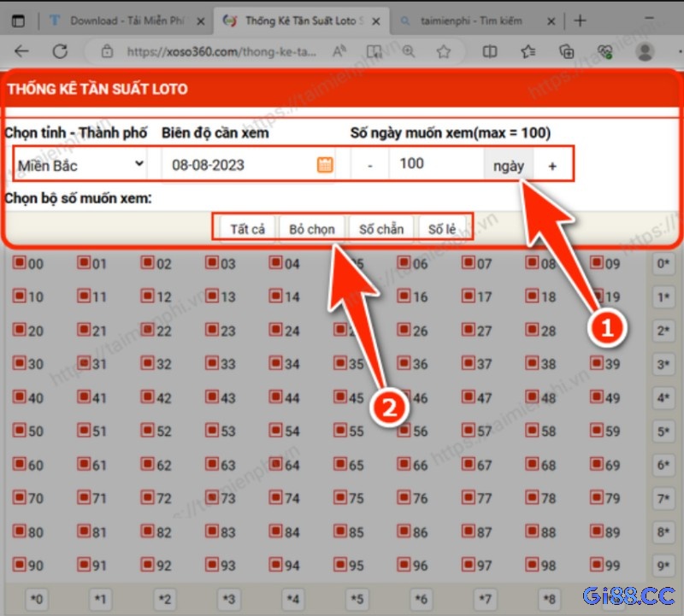
Task: Open split screen icon in toolbar
Action: [x=489, y=51]
